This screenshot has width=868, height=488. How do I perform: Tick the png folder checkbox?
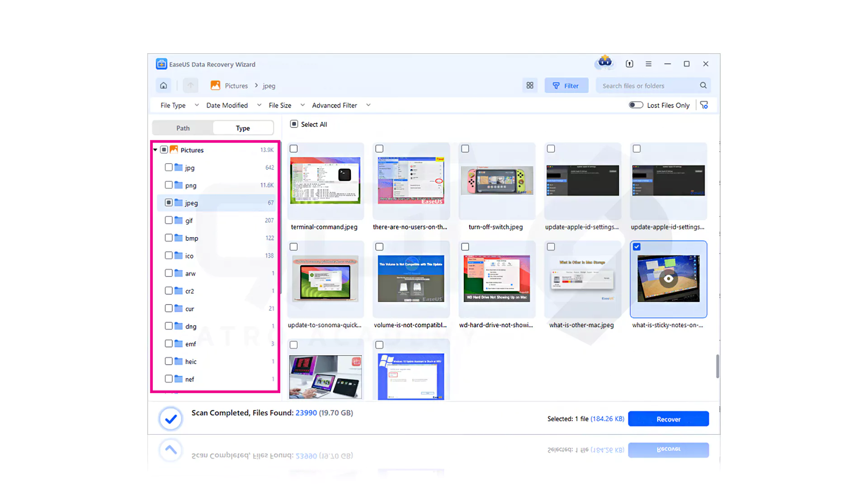169,185
